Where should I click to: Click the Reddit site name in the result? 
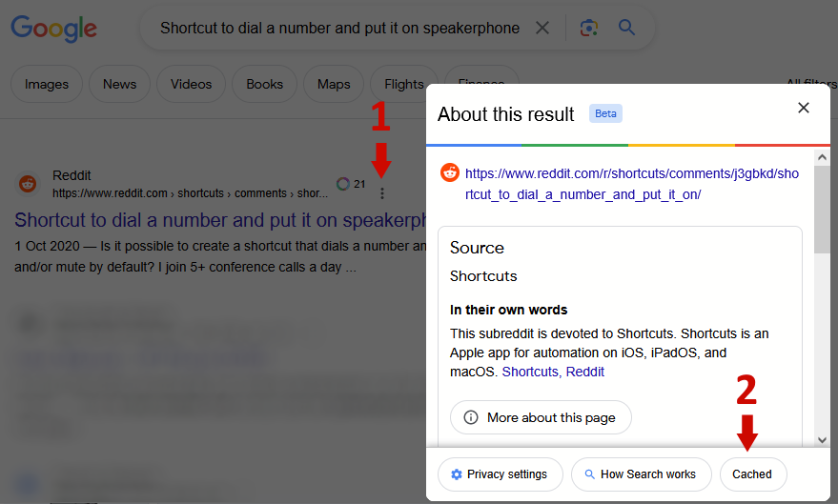coord(72,175)
